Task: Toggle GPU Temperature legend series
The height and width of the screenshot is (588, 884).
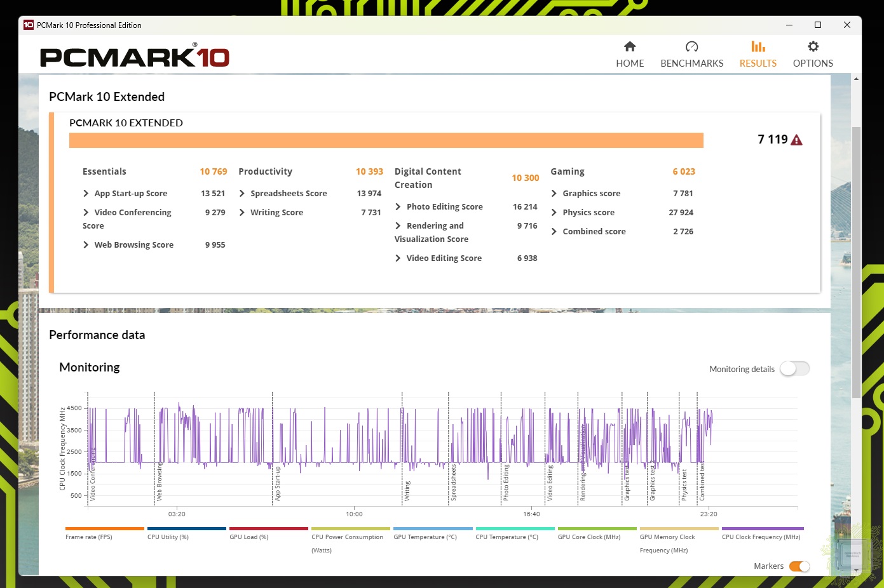Action: pos(433,533)
